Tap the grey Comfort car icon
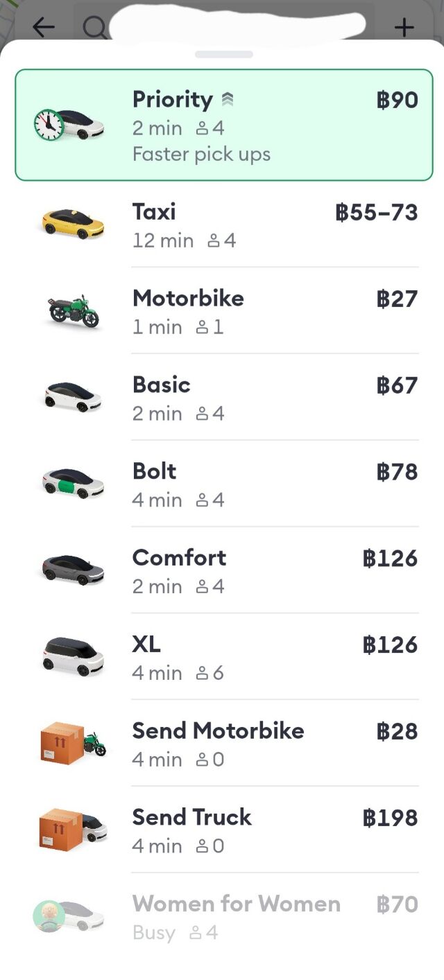Screen dimensions: 444x980 click(x=73, y=570)
